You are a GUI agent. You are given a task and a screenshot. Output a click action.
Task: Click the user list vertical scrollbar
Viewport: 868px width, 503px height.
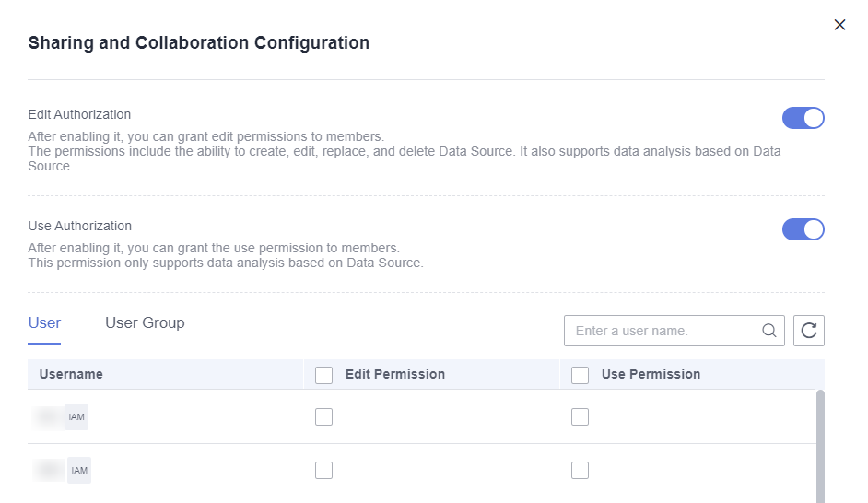[820, 446]
